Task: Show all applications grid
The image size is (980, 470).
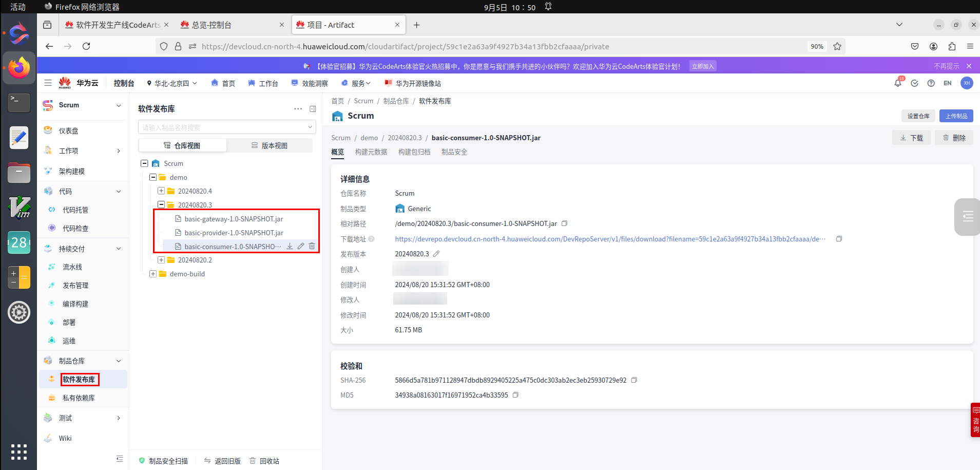Action: (19, 452)
